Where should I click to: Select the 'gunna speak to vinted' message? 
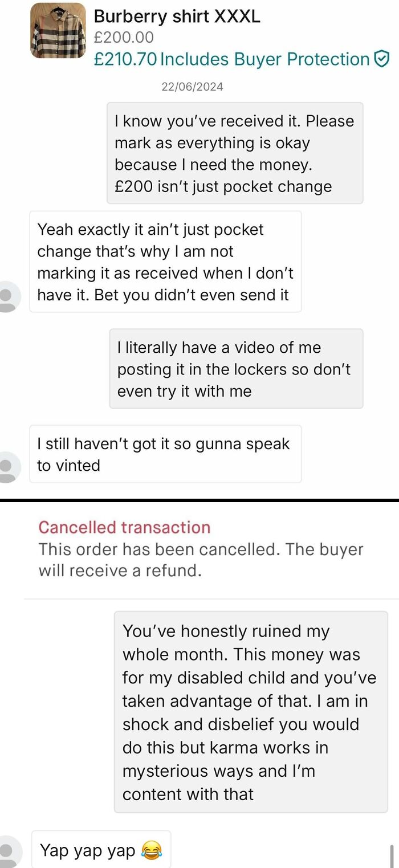165,454
